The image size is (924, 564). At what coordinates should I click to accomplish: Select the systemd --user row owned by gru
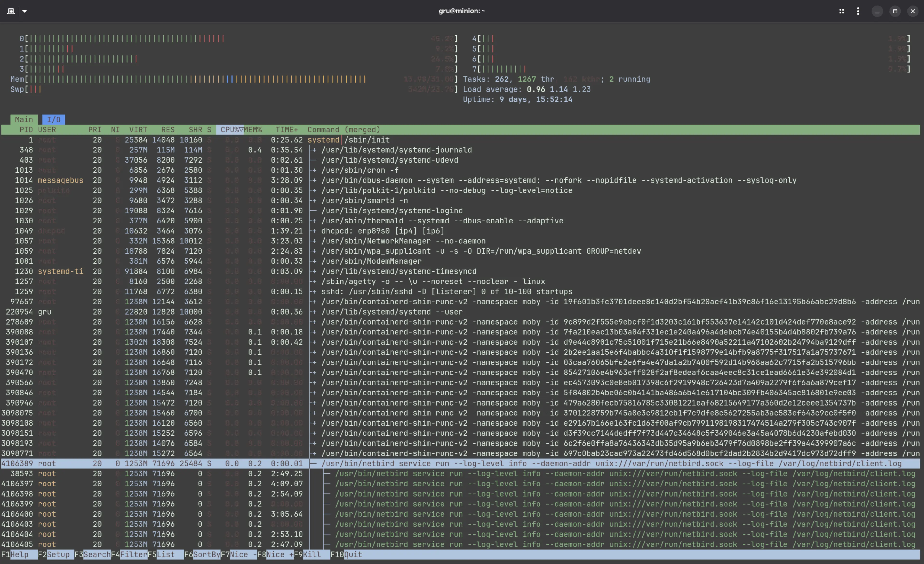tap(461, 312)
